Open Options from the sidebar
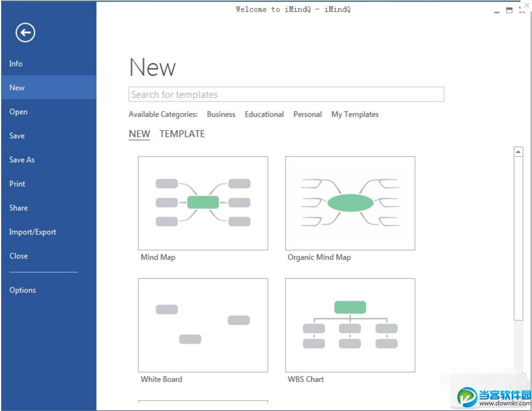Image resolution: width=532 pixels, height=411 pixels. [23, 290]
